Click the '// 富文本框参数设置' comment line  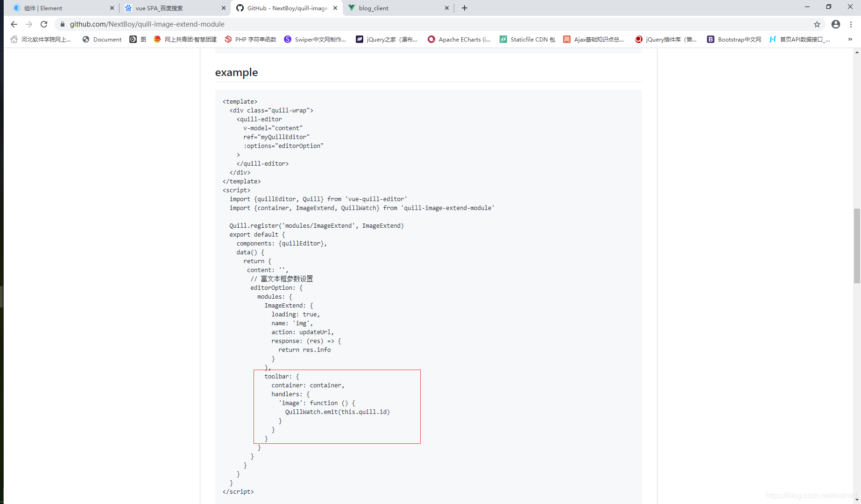pos(282,279)
